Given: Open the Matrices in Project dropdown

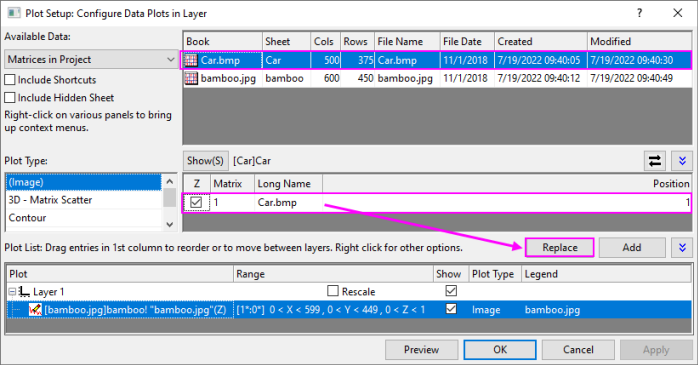Looking at the screenshot, I should click(x=91, y=59).
